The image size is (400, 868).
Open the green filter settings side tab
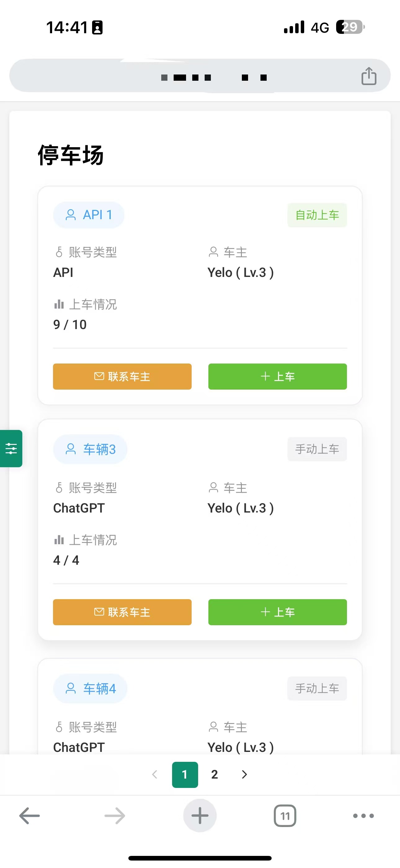click(x=11, y=449)
